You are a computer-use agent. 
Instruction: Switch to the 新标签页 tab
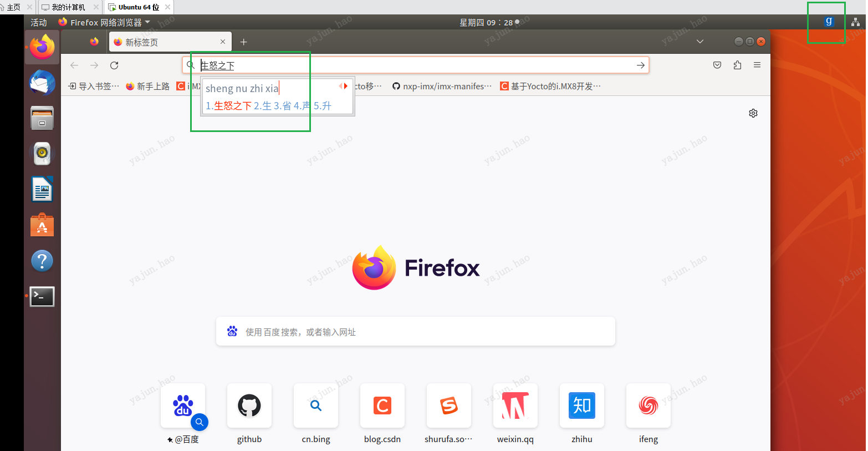click(170, 42)
